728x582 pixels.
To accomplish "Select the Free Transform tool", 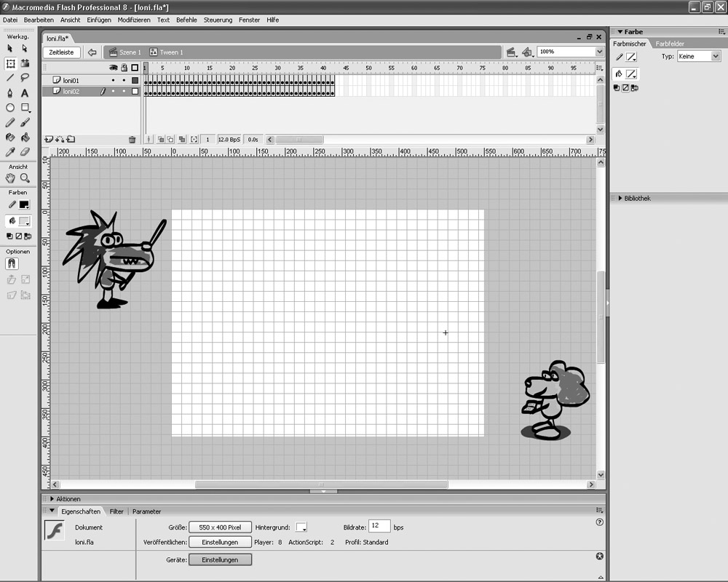I will click(10, 63).
